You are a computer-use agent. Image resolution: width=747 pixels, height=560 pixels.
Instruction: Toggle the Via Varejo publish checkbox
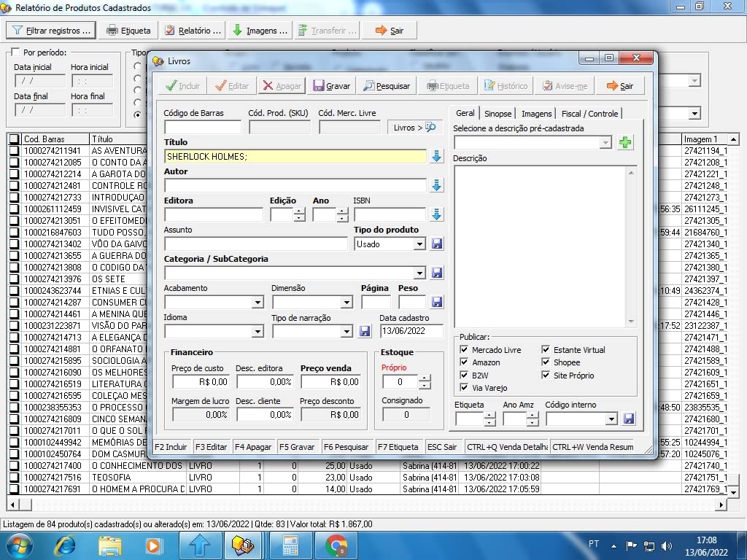pos(463,388)
